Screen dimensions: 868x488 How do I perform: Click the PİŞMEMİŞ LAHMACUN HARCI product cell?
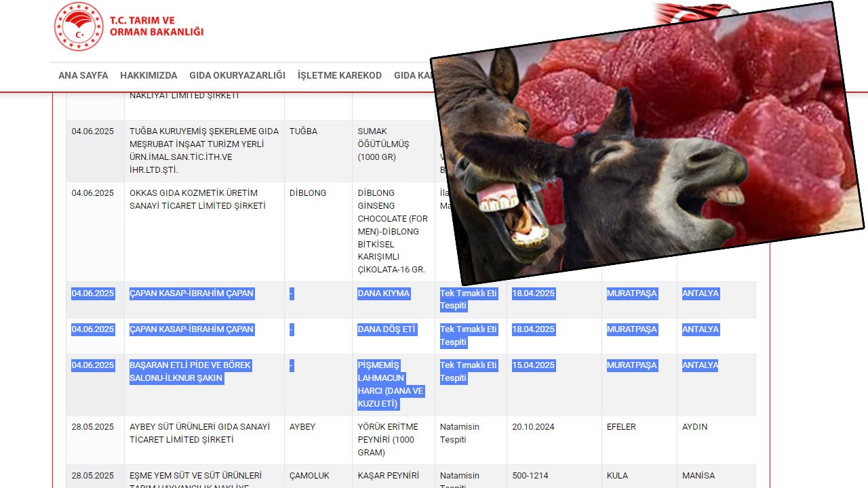tap(393, 384)
